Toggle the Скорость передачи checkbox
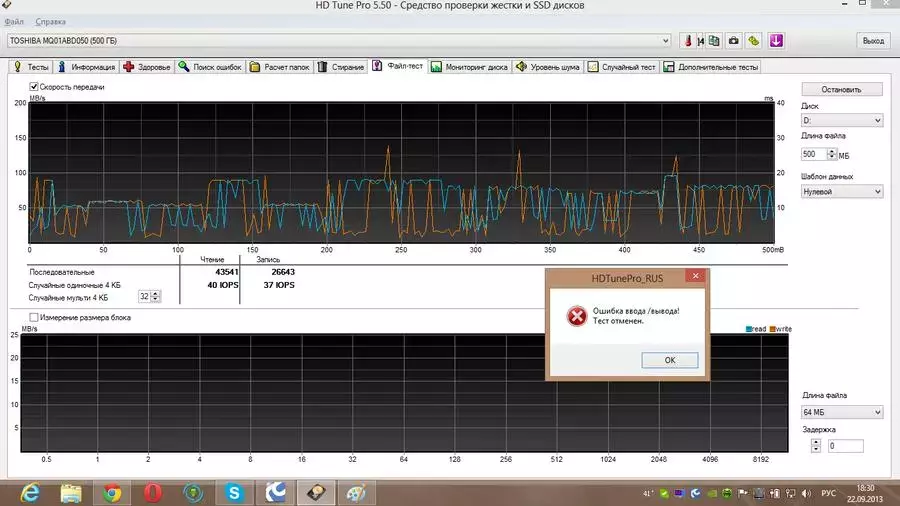 click(x=34, y=87)
